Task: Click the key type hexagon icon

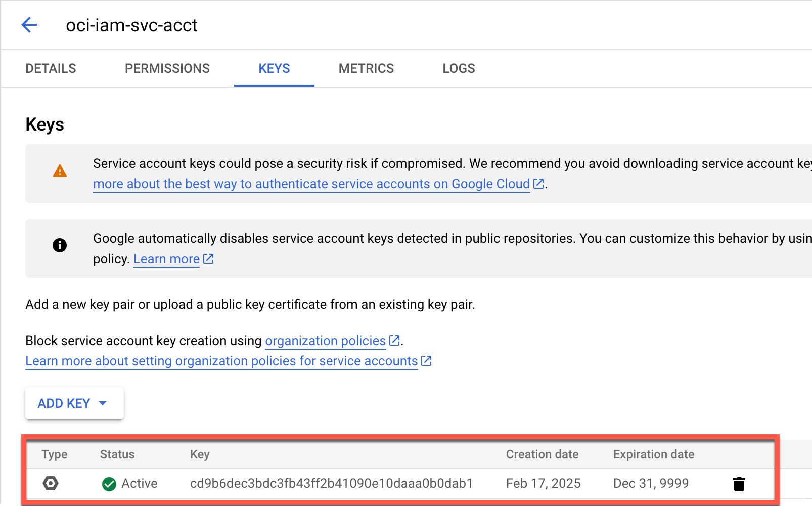Action: [x=51, y=483]
